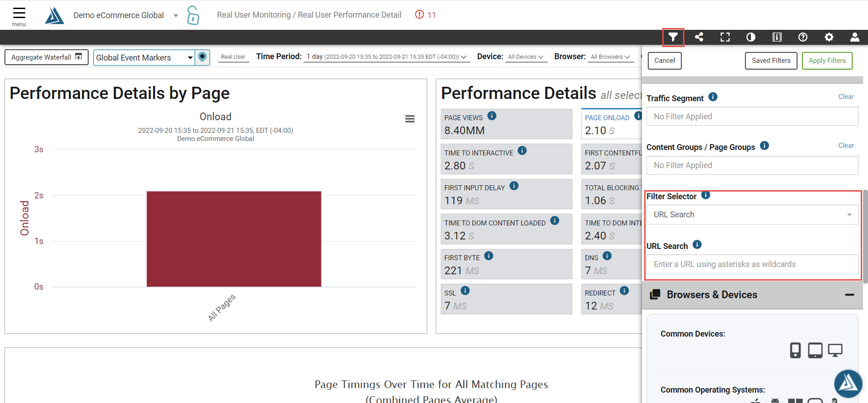This screenshot has height=403, width=868.
Task: Select the First Byte metric tile
Action: click(506, 264)
